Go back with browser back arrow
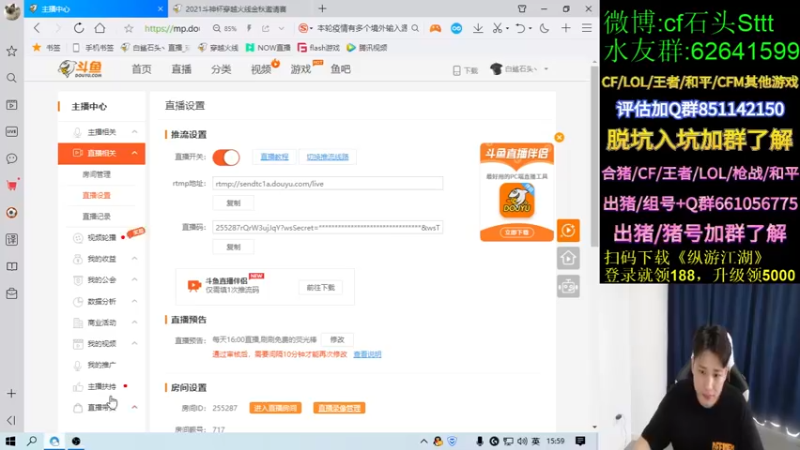 (x=36, y=28)
